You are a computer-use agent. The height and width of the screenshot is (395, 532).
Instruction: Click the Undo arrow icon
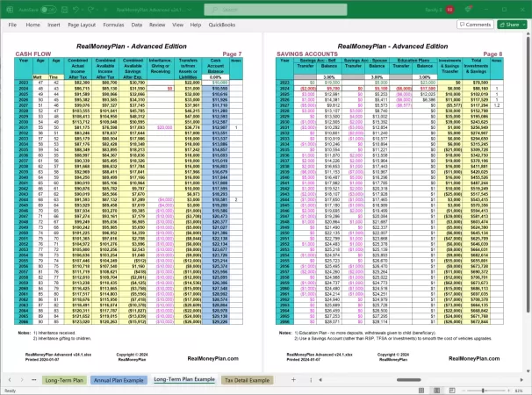pos(75,7)
